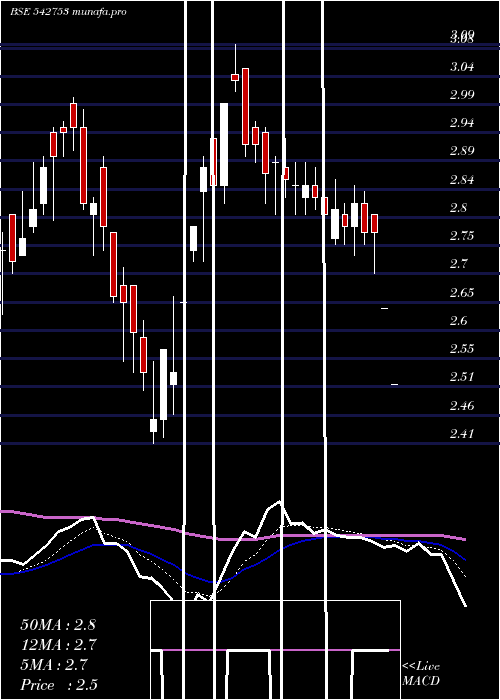
Task: Select the 2.75 price level label
Action: click(x=462, y=236)
